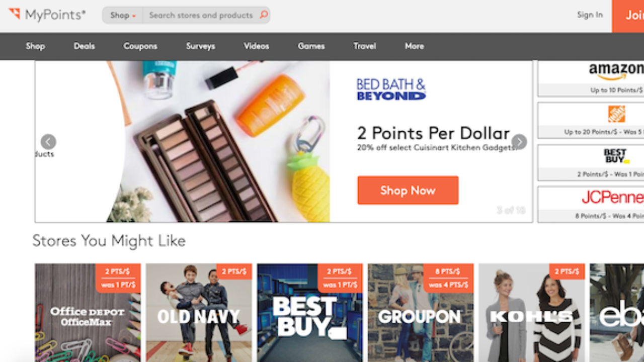Advance to the next carousel slide arrow
Viewport: 644px width, 362px height.
point(519,142)
